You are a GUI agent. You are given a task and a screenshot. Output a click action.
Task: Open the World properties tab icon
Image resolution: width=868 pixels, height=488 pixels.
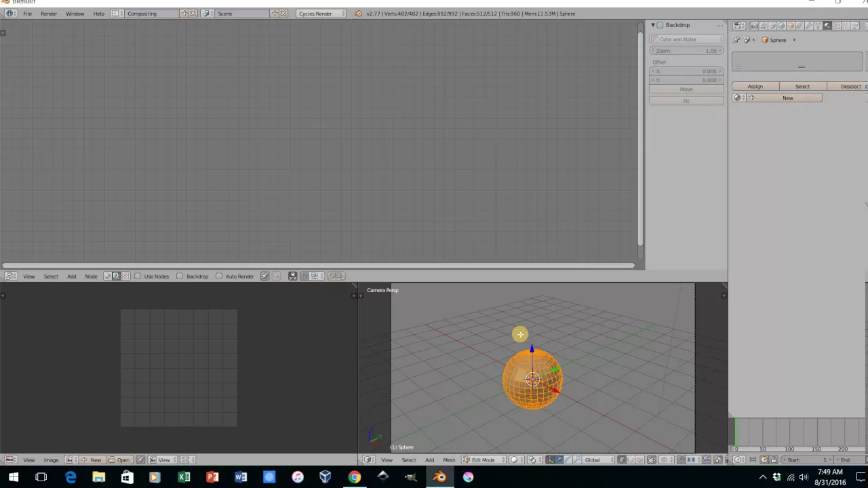pyautogui.click(x=781, y=26)
